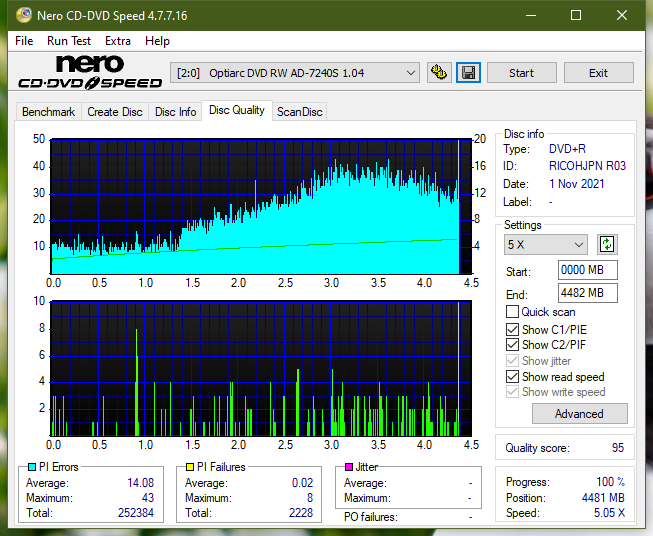Open the Run Test menu
653x536 pixels.
click(69, 41)
